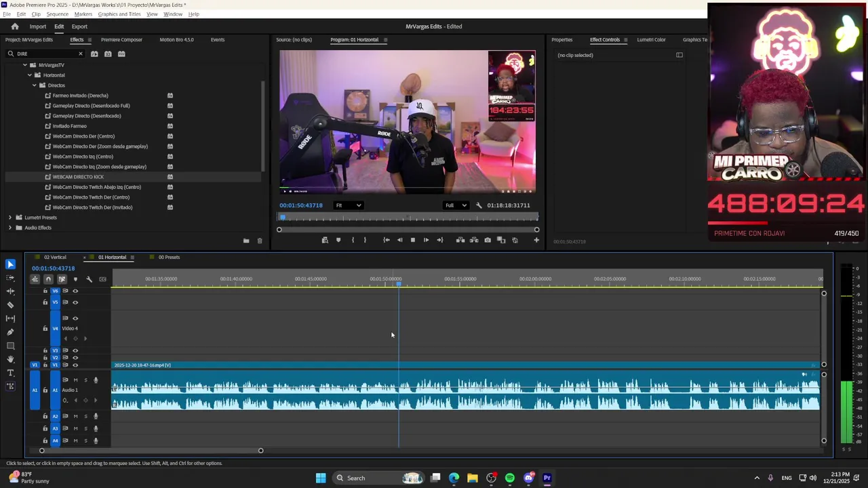
Task: Toggle snap in timeline
Action: 48,279
